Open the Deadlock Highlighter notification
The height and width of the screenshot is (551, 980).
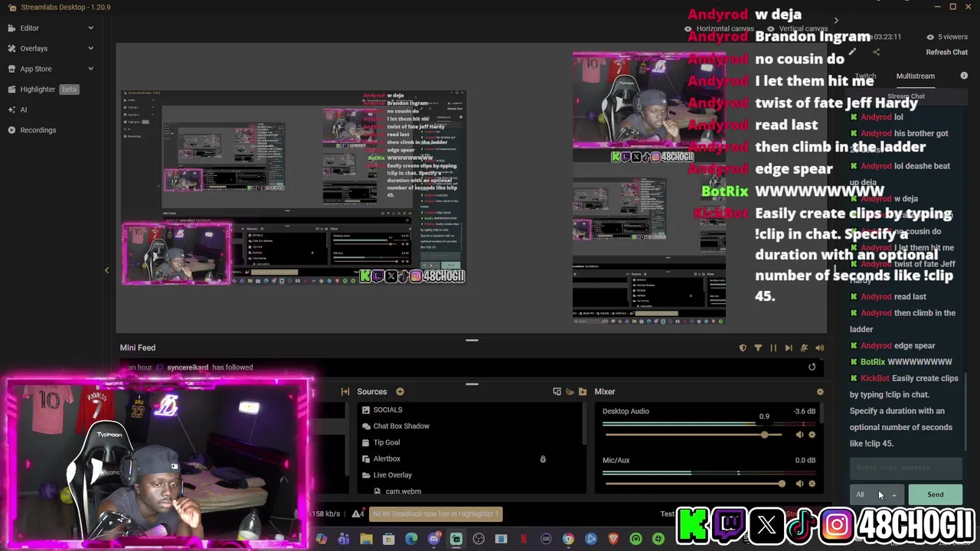point(436,514)
